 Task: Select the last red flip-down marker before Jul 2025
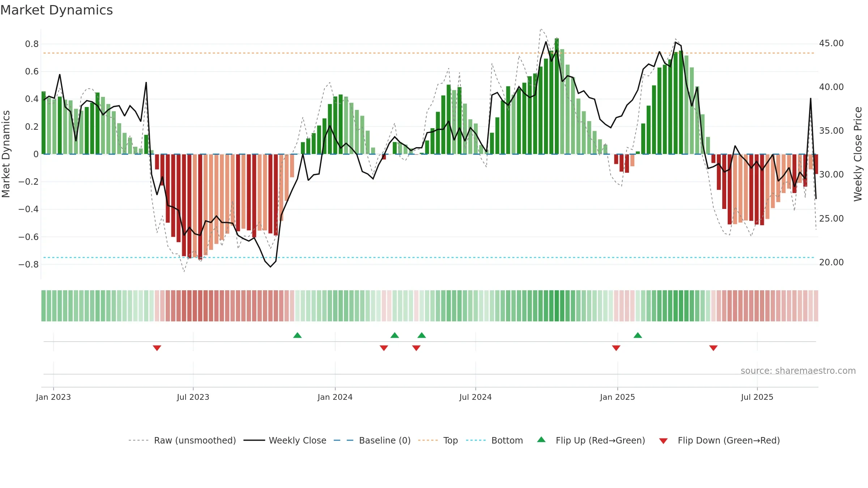pos(714,348)
